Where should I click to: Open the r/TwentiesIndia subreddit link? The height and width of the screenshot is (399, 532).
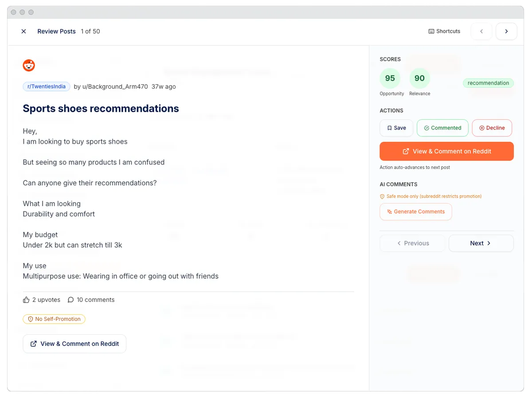[x=46, y=86]
